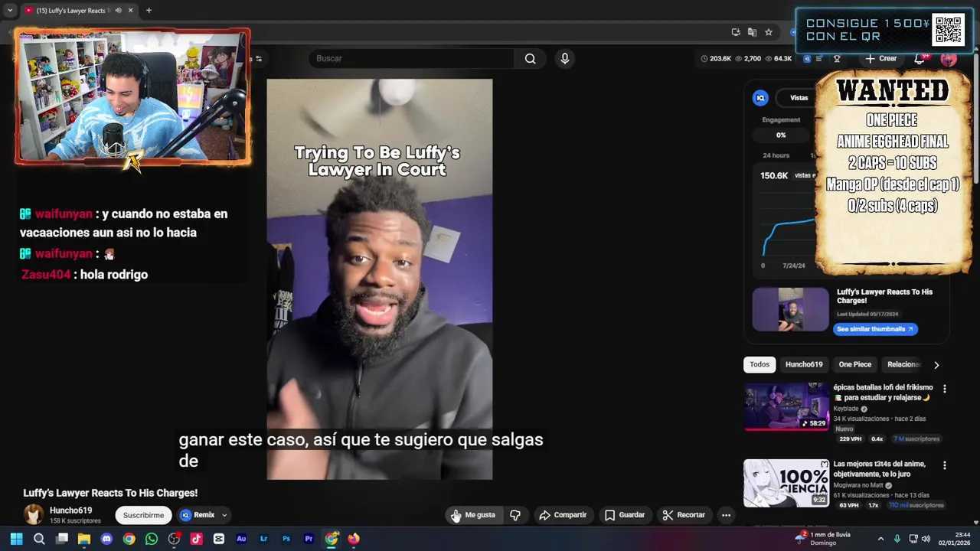Click the Keyblade channel name
The height and width of the screenshot is (551, 980).
click(847, 409)
